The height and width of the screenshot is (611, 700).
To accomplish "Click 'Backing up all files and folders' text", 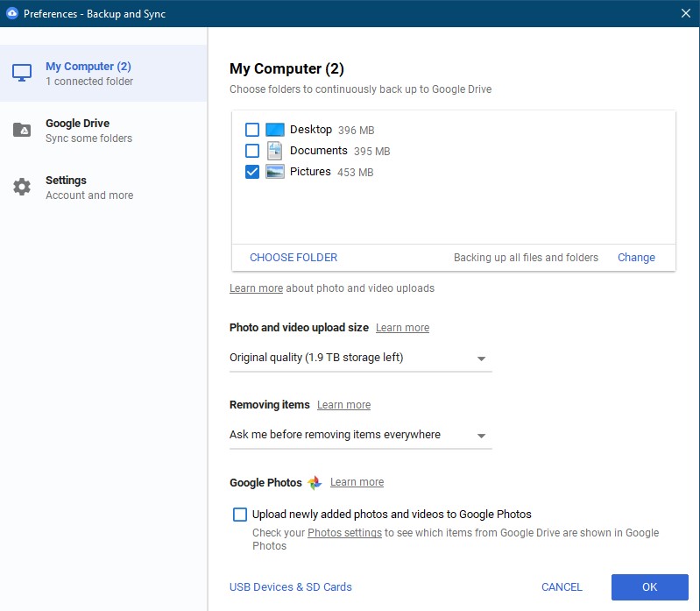I will [526, 257].
